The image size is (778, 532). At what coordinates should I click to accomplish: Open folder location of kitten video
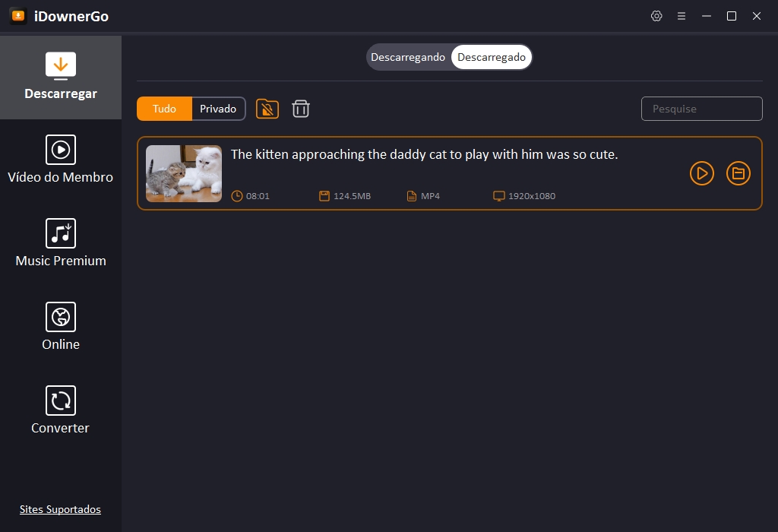pyautogui.click(x=738, y=173)
